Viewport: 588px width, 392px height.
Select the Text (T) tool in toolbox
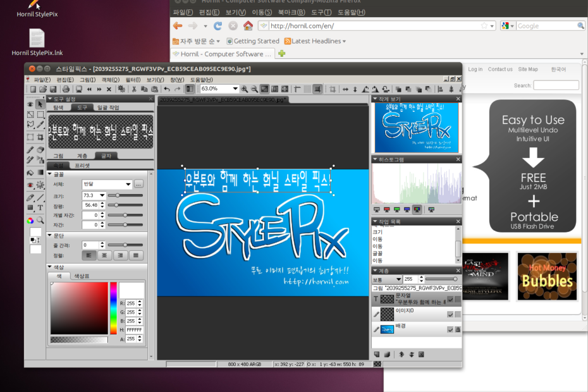coord(40,207)
